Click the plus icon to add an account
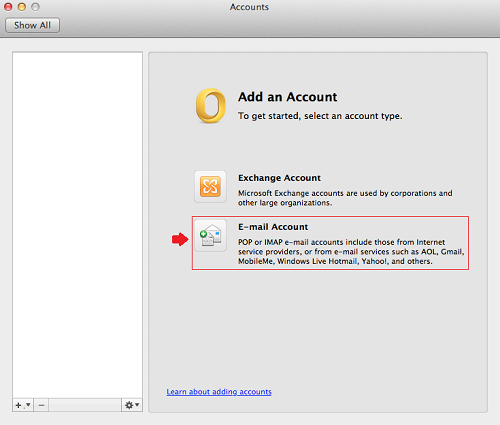Screen dimensions: 500x425 pos(18,405)
